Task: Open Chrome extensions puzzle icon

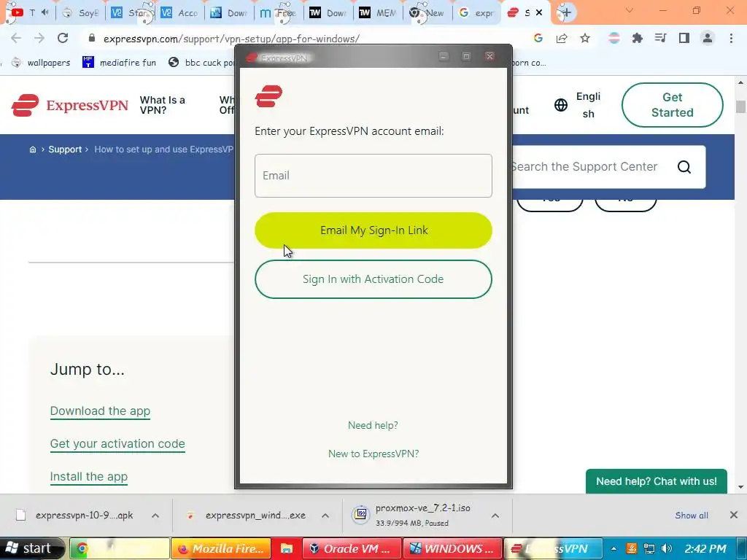Action: coord(638,38)
